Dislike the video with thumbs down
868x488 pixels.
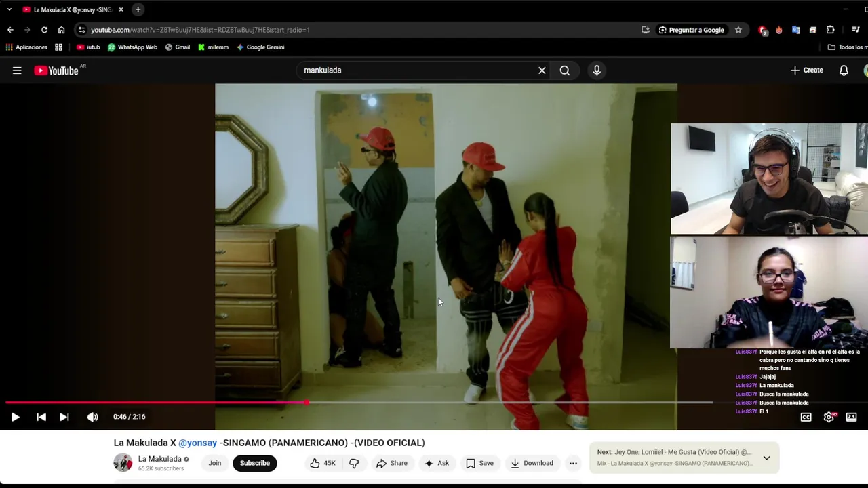click(x=354, y=463)
